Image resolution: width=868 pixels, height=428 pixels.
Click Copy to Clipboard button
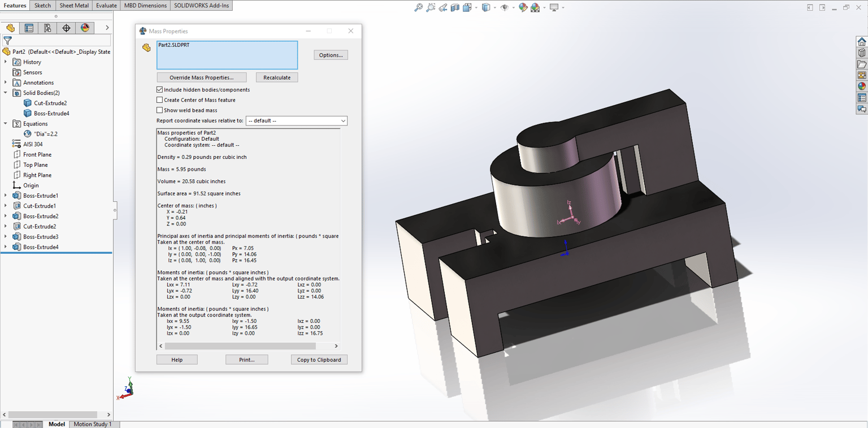pos(319,360)
